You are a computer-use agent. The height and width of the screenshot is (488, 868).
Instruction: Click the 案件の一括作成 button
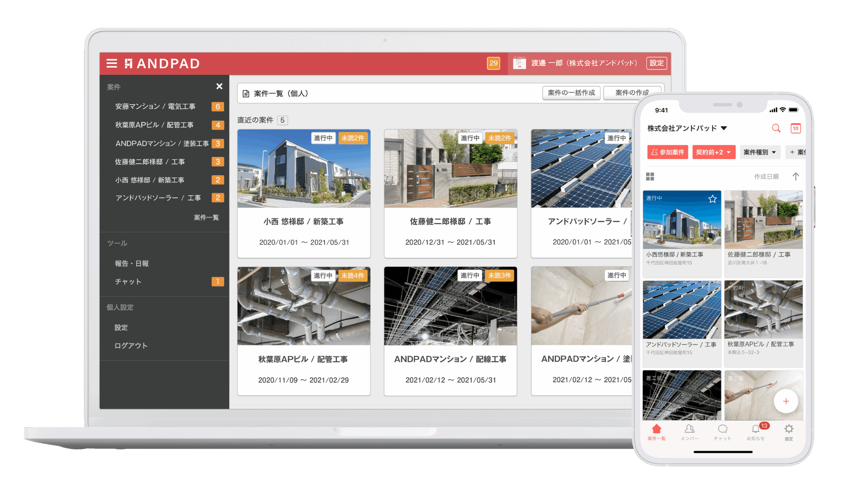pos(571,93)
